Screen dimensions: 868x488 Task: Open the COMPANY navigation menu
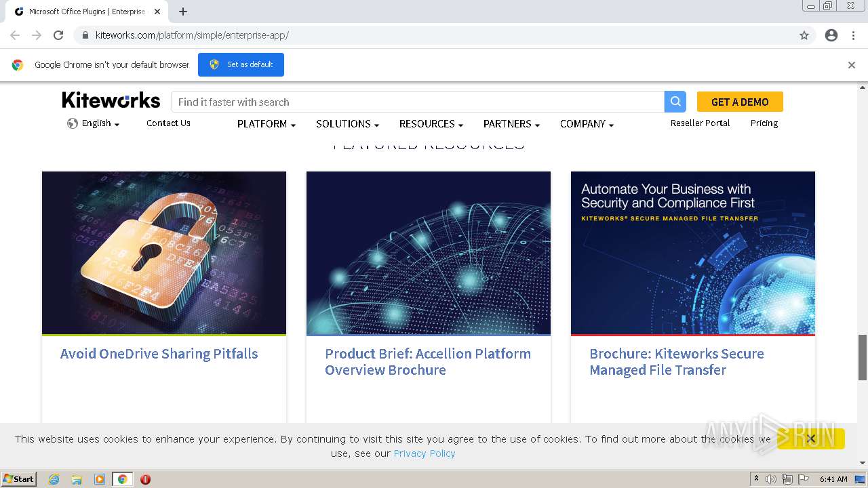pos(587,124)
